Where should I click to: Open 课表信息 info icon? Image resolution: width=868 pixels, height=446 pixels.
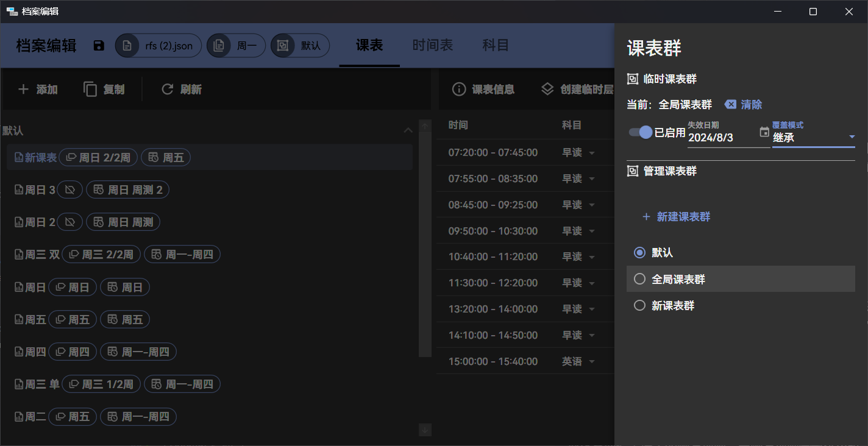tap(459, 90)
